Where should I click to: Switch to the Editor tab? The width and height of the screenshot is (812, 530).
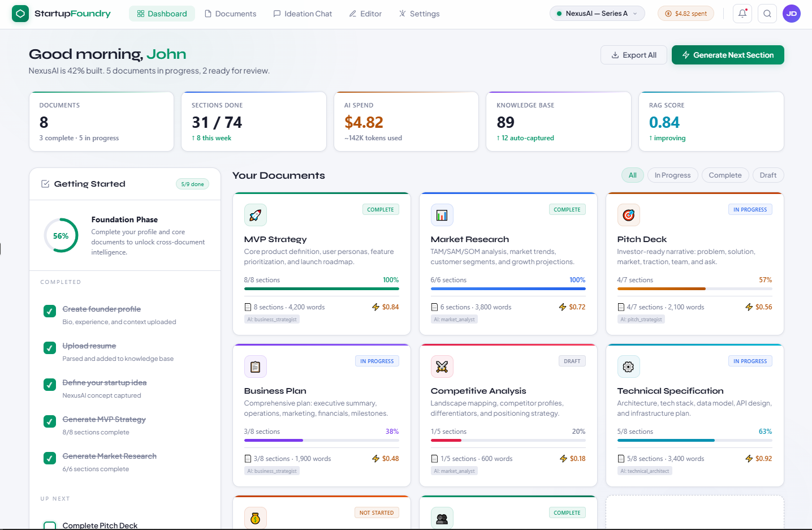(365, 14)
